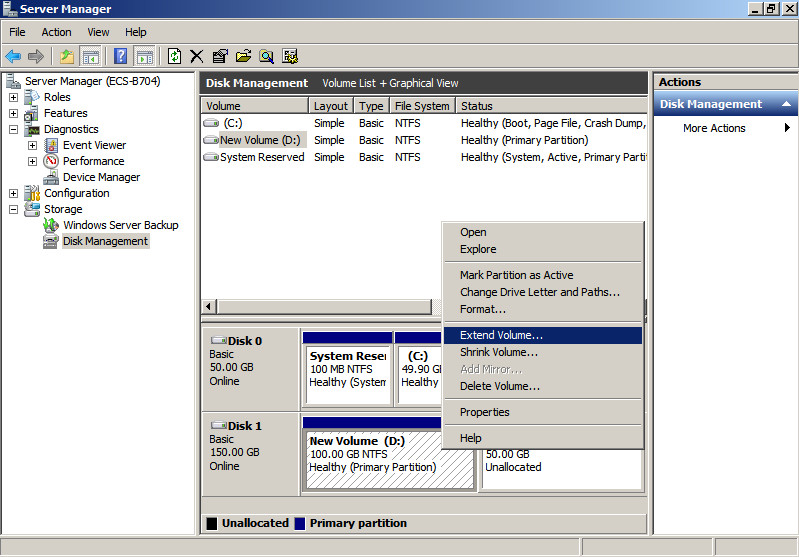Expand the Event Viewer node
This screenshot has height=557, width=799.
pos(32,145)
